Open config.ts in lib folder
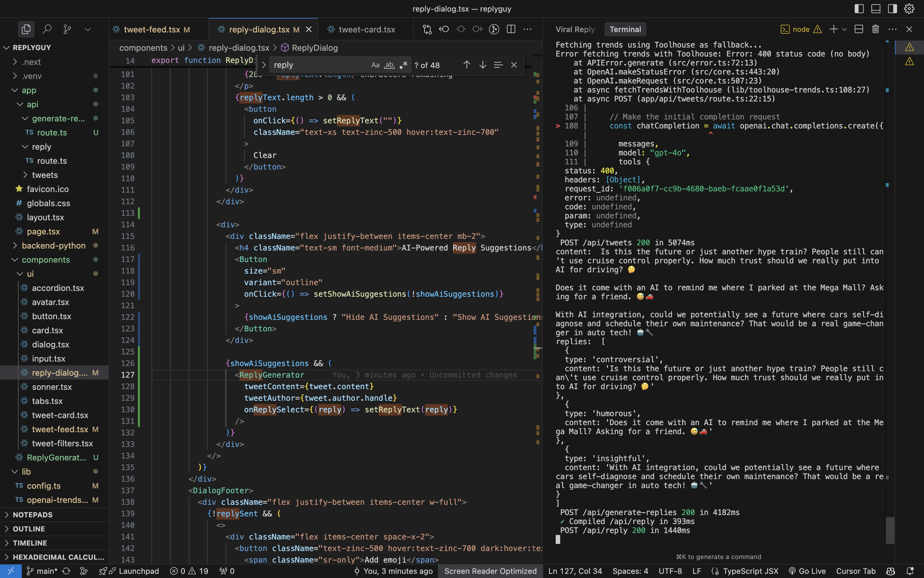The image size is (924, 578). (54, 486)
